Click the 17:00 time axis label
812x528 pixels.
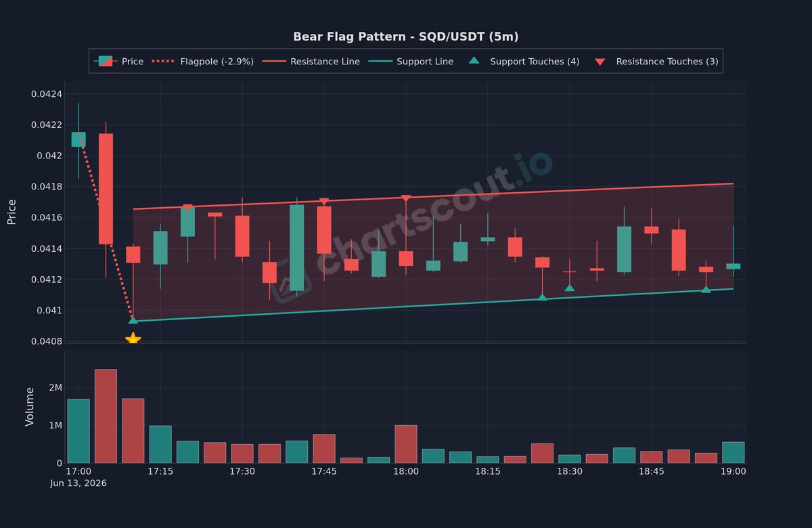78,471
